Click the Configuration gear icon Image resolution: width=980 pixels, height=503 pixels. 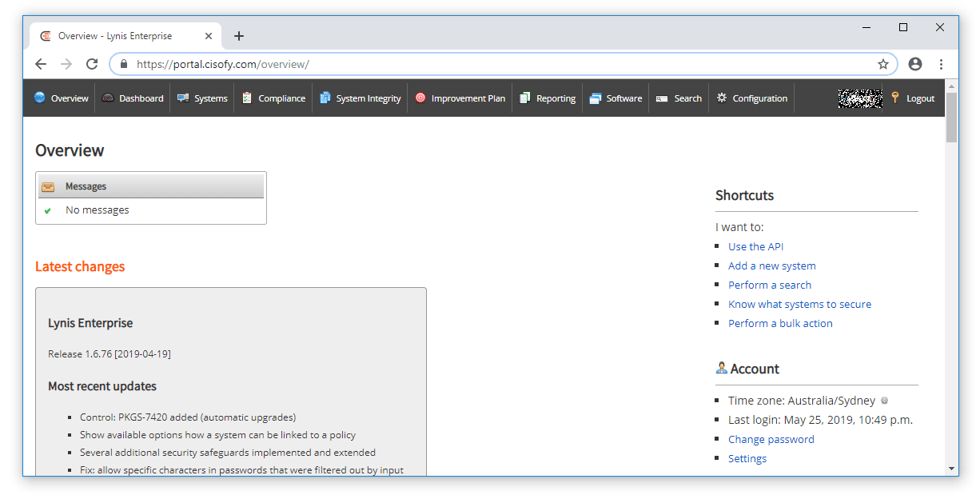tap(722, 98)
